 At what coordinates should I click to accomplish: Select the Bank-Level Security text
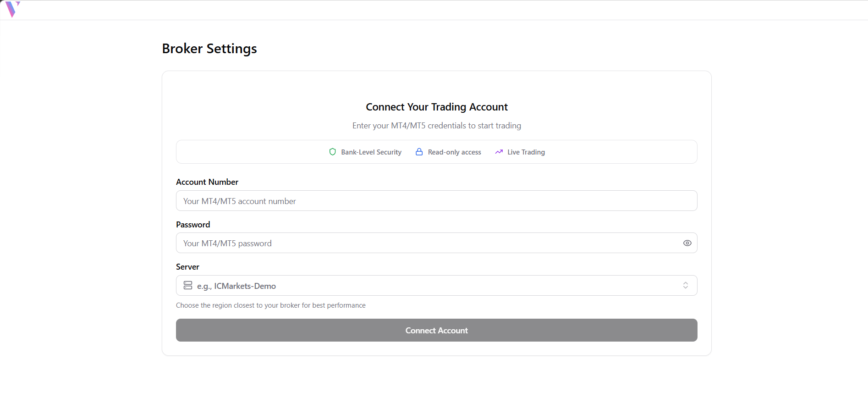tap(371, 152)
